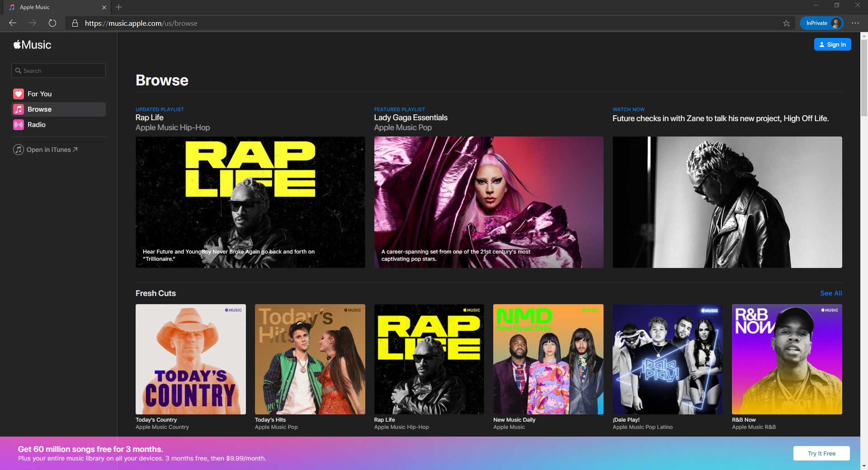Image resolution: width=868 pixels, height=470 pixels.
Task: Open the Future High Off Life video banner
Action: coord(727,202)
